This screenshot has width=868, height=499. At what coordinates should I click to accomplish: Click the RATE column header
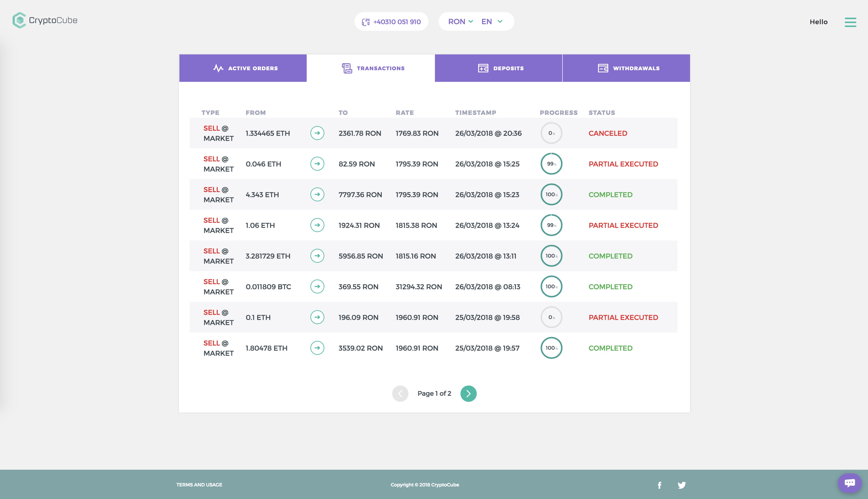coord(404,112)
